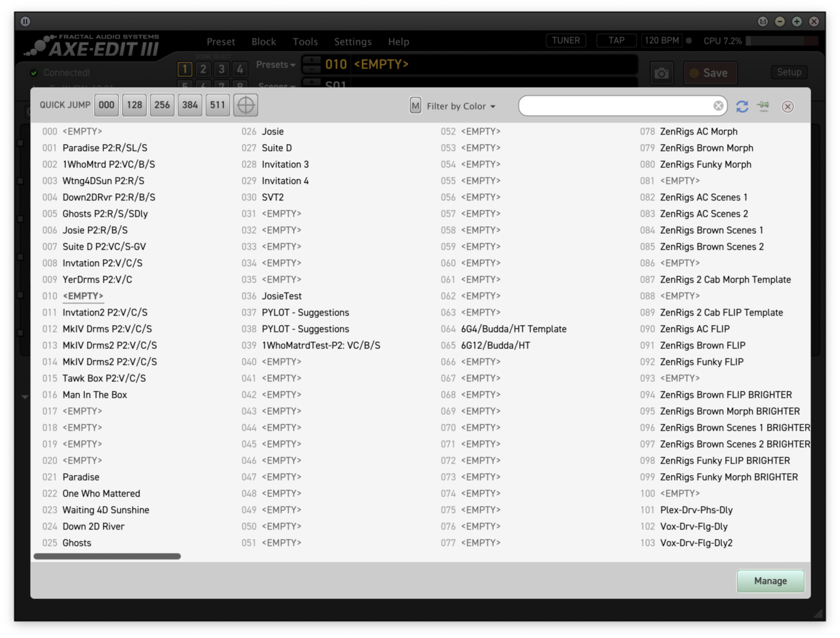This screenshot has width=840, height=638.
Task: Click the TUNER button
Action: coord(565,41)
